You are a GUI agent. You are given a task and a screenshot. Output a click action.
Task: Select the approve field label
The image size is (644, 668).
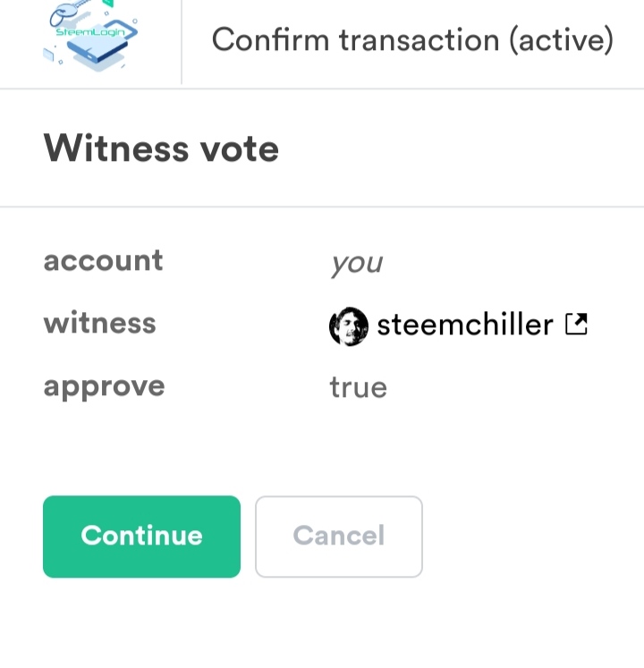[104, 387]
